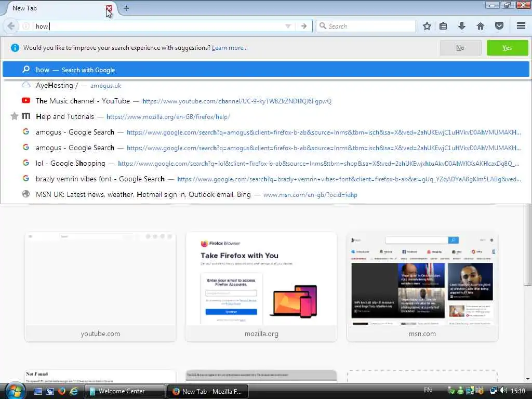Click the site identity info icon

click(26, 26)
